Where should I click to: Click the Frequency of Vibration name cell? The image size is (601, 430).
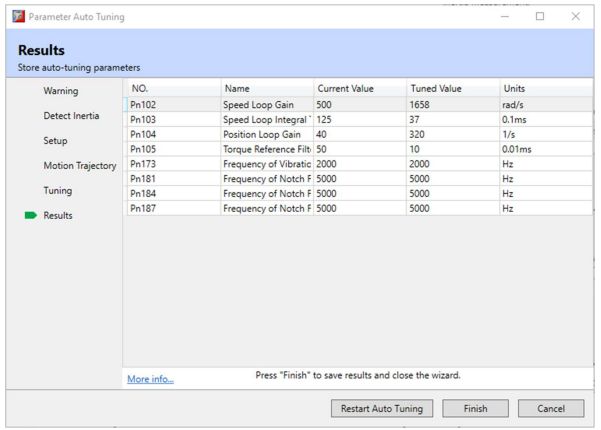pos(267,164)
